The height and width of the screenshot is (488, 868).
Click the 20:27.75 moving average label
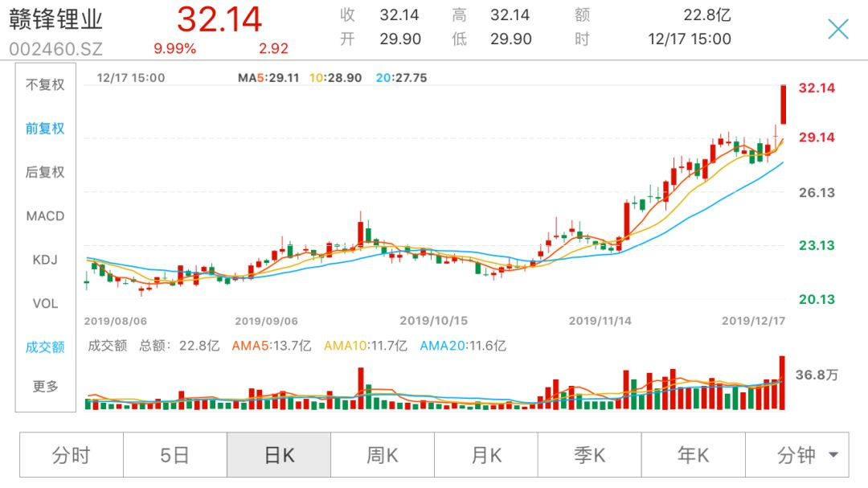click(401, 78)
